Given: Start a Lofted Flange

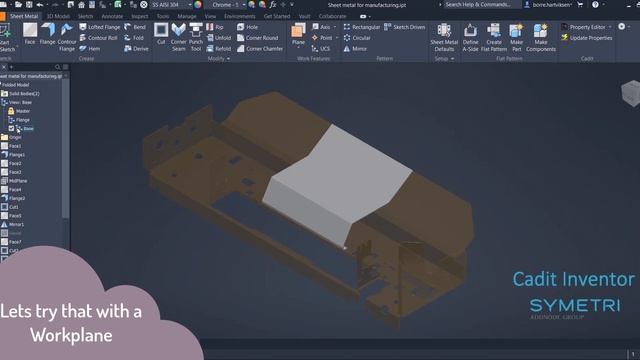Looking at the screenshot, I should point(100,27).
